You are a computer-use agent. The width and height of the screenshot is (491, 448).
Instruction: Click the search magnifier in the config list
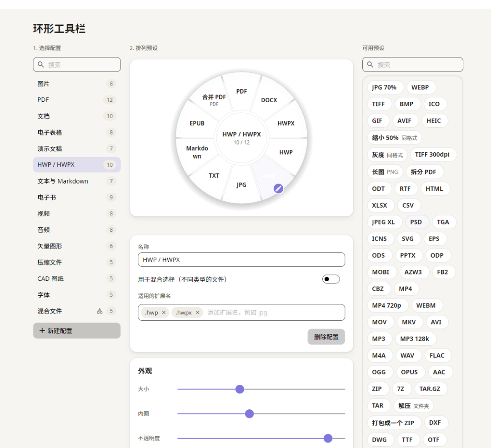click(x=41, y=65)
